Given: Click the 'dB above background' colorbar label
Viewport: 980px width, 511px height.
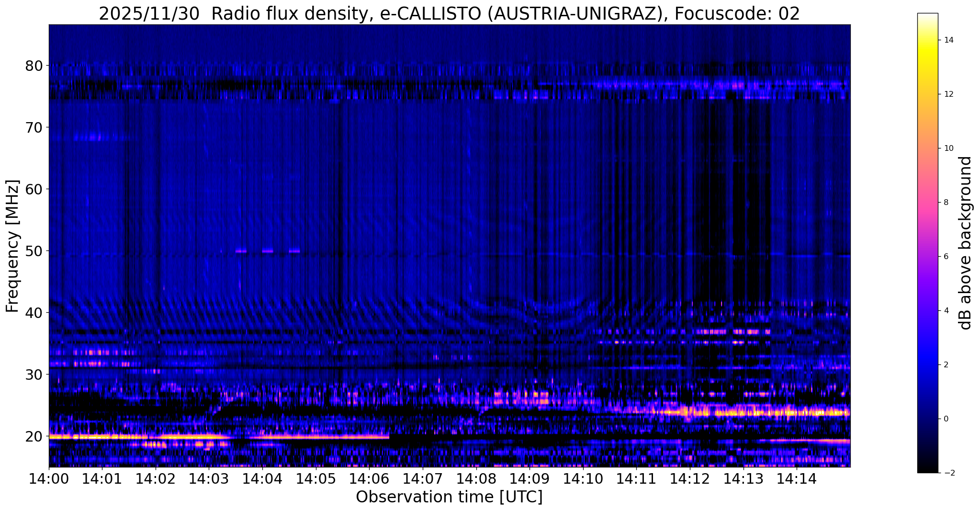Looking at the screenshot, I should point(966,243).
